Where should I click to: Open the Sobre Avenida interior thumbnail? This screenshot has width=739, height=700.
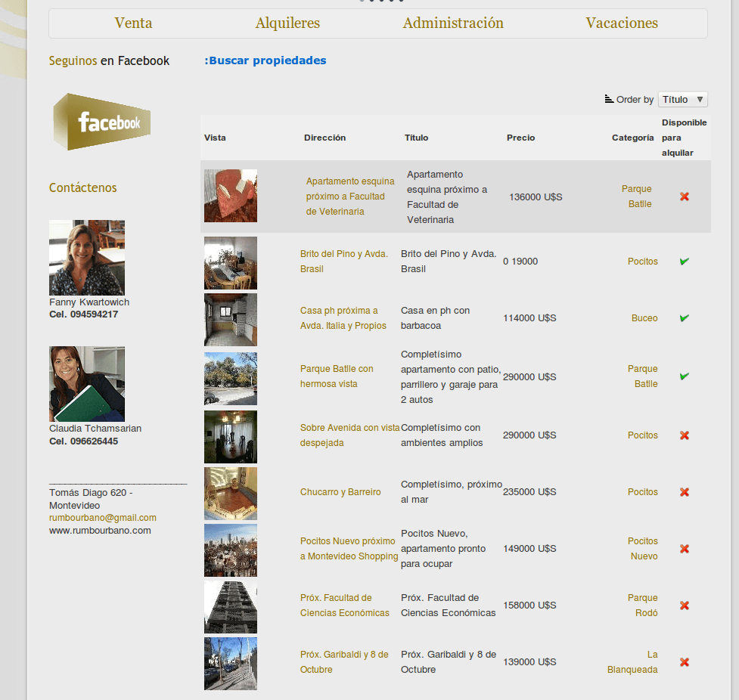[x=231, y=437]
